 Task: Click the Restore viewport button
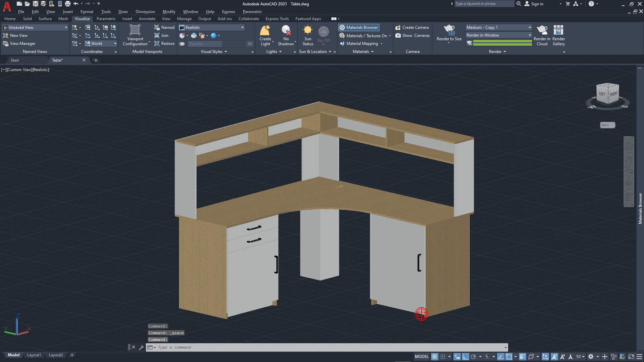pos(164,43)
